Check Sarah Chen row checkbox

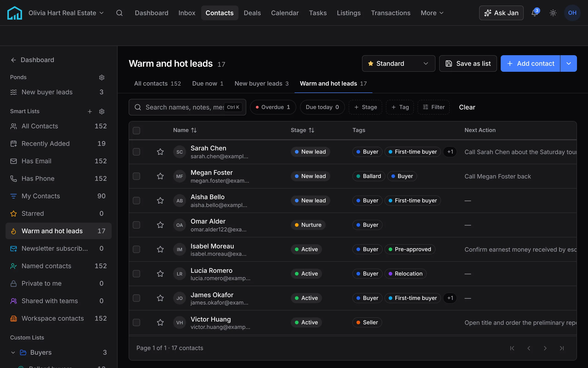point(136,152)
